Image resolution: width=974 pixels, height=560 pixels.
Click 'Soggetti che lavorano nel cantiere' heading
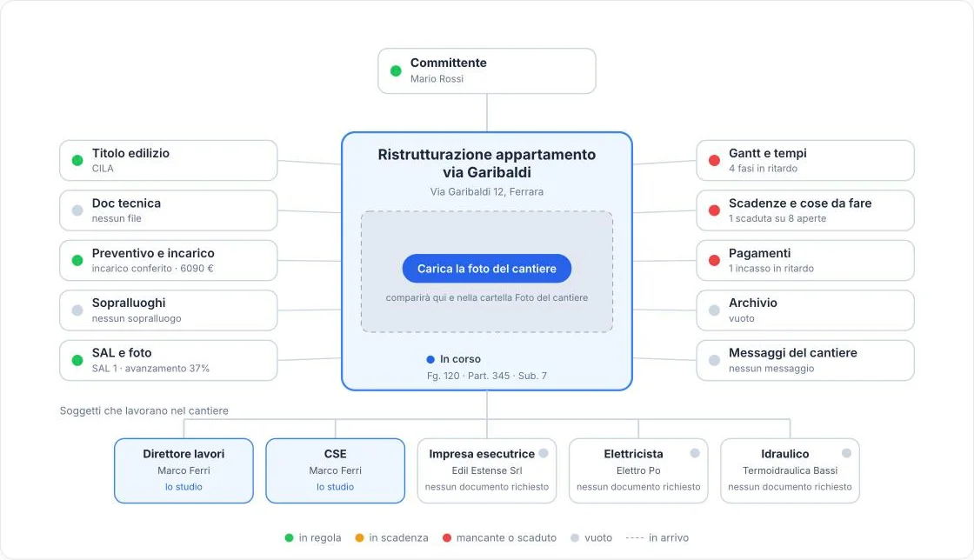point(144,410)
